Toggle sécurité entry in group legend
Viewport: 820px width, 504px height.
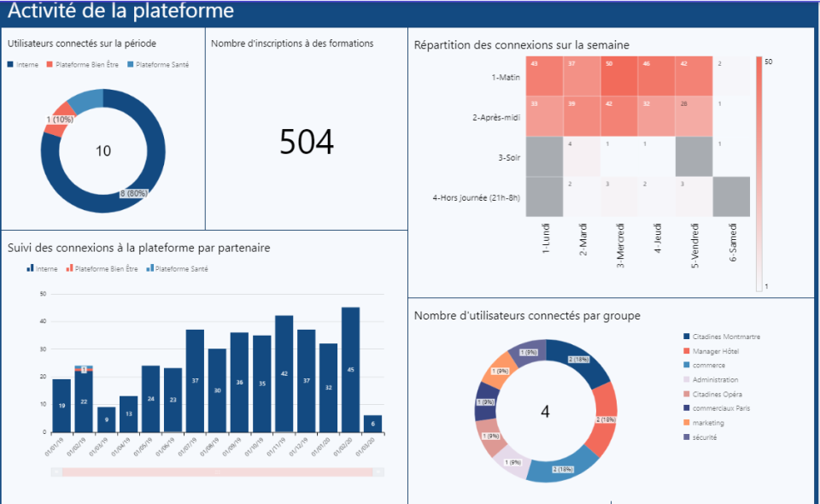pos(700,437)
